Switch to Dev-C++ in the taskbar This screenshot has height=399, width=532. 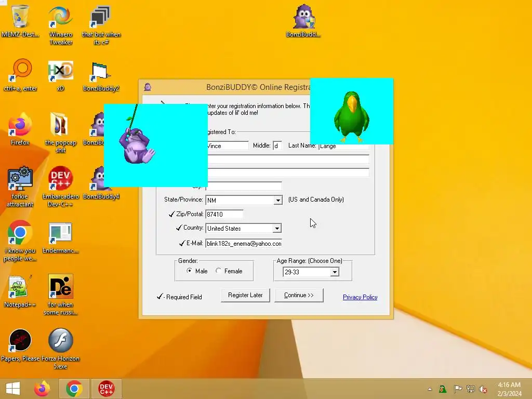click(106, 389)
